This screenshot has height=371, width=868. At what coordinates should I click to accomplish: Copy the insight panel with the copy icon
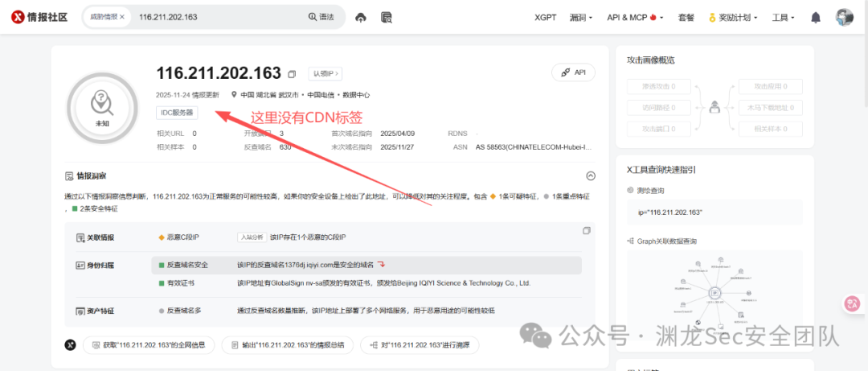click(587, 230)
